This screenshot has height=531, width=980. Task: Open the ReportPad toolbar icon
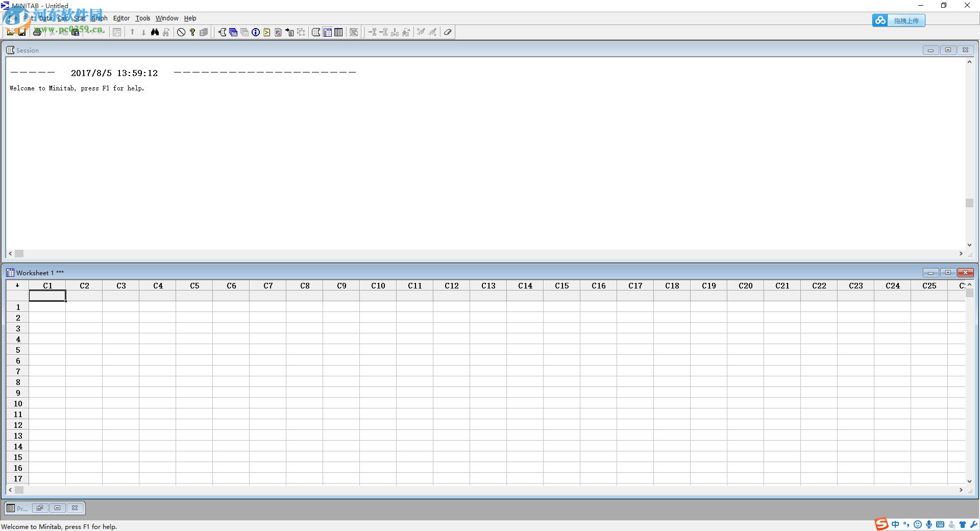278,32
